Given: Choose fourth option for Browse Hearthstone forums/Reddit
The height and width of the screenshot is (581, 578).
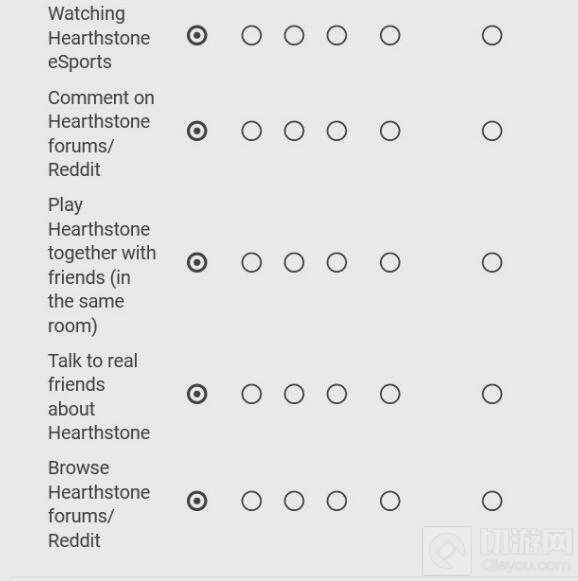Looking at the screenshot, I should click(x=337, y=501).
